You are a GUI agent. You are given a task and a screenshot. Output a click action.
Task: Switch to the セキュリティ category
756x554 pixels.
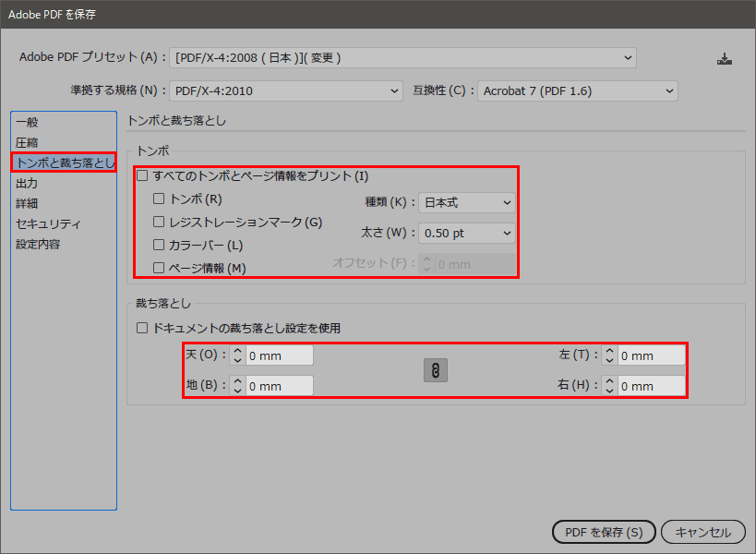pos(48,223)
